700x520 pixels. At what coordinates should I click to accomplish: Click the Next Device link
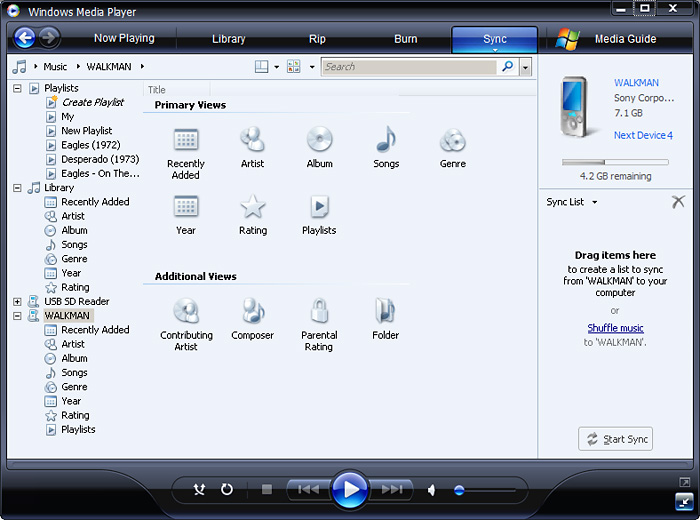coord(643,135)
